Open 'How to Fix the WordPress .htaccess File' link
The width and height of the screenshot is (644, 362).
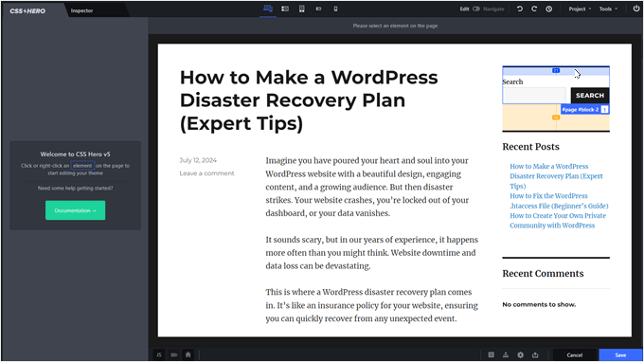click(559, 201)
